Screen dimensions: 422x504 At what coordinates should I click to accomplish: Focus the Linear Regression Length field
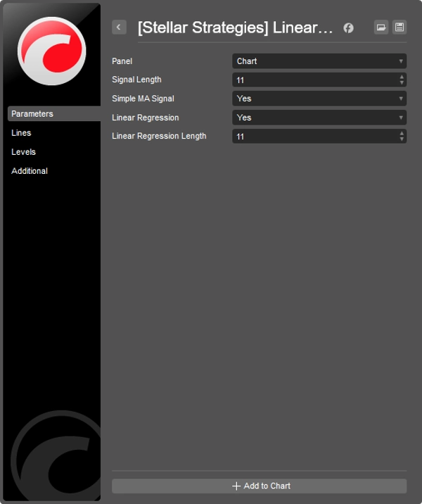(x=313, y=137)
